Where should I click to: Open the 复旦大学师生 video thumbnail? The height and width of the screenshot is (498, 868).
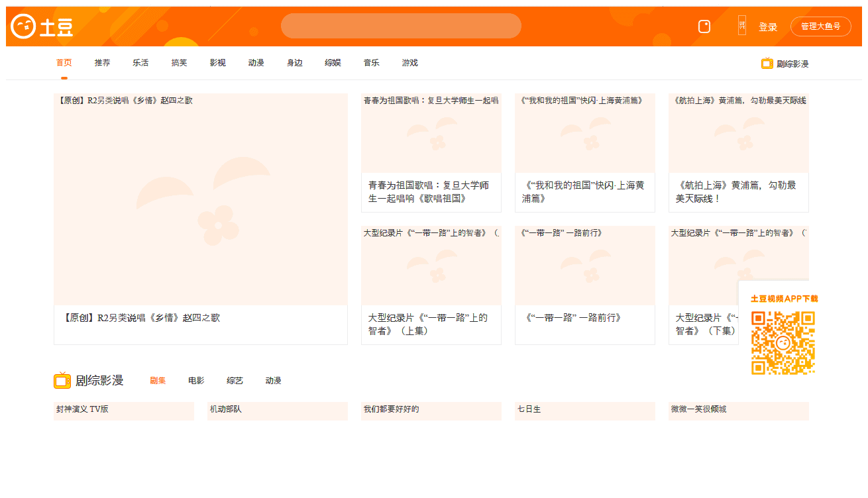click(x=431, y=133)
